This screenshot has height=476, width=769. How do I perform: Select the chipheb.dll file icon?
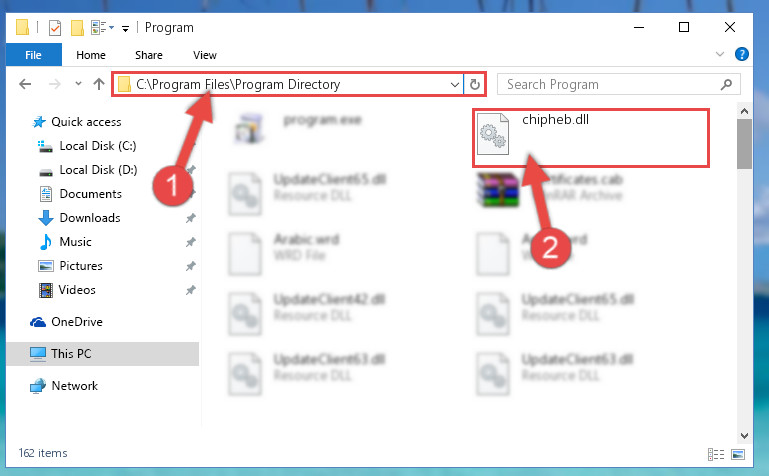(x=493, y=134)
